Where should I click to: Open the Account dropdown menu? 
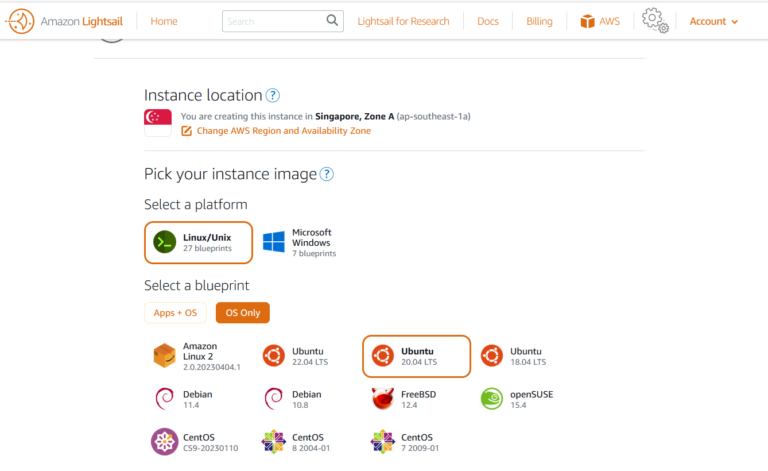click(713, 21)
